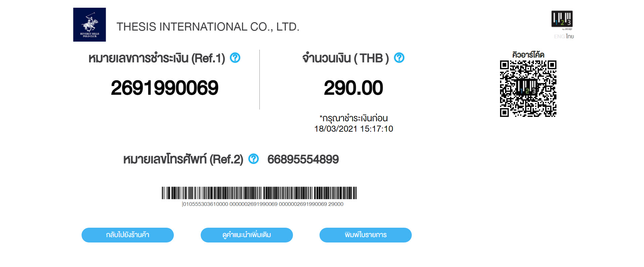Click the พิมพ์ใบรายการ button
This screenshot has height=267, width=644.
(365, 235)
